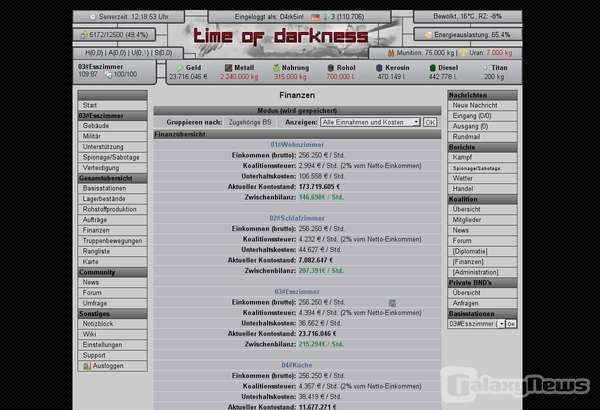
Task: Open Eingang (0/0) inbox
Action: tap(483, 116)
